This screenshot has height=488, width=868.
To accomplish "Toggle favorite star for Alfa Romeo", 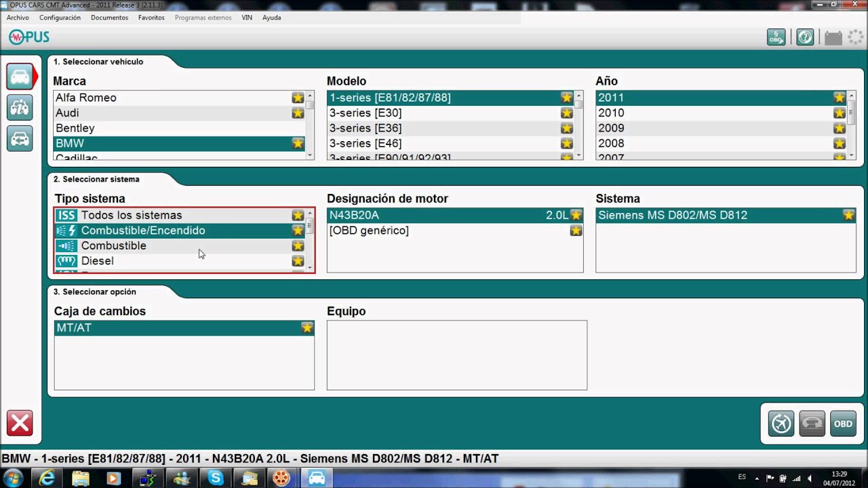I will click(298, 98).
